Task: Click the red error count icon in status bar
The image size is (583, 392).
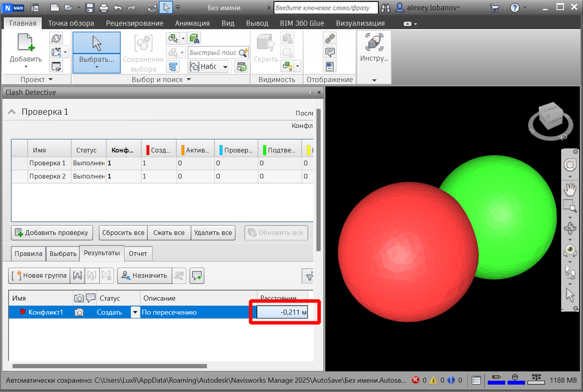Action: [416, 380]
